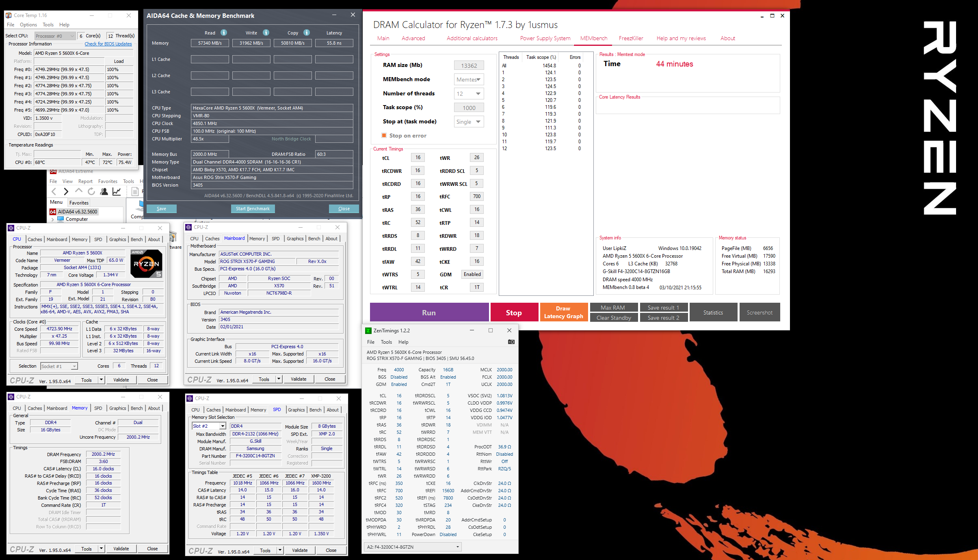This screenshot has height=560, width=978.
Task: Click the Read info icon in AIDA64 benchmark
Action: click(x=224, y=32)
